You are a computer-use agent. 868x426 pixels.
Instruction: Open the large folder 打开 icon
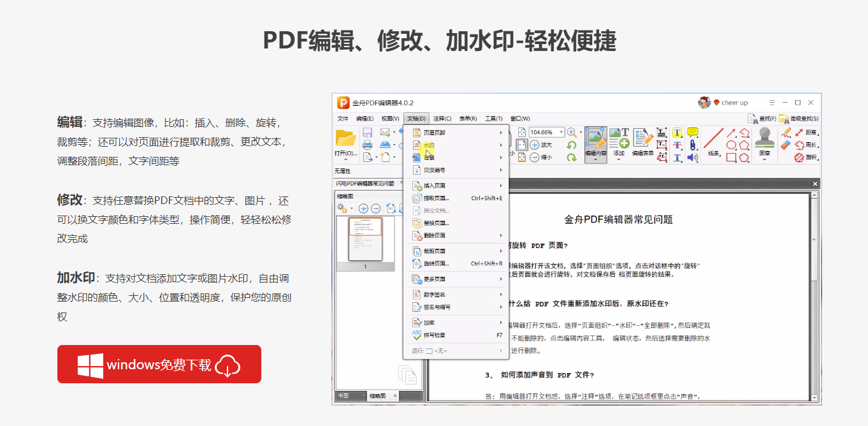click(x=345, y=138)
